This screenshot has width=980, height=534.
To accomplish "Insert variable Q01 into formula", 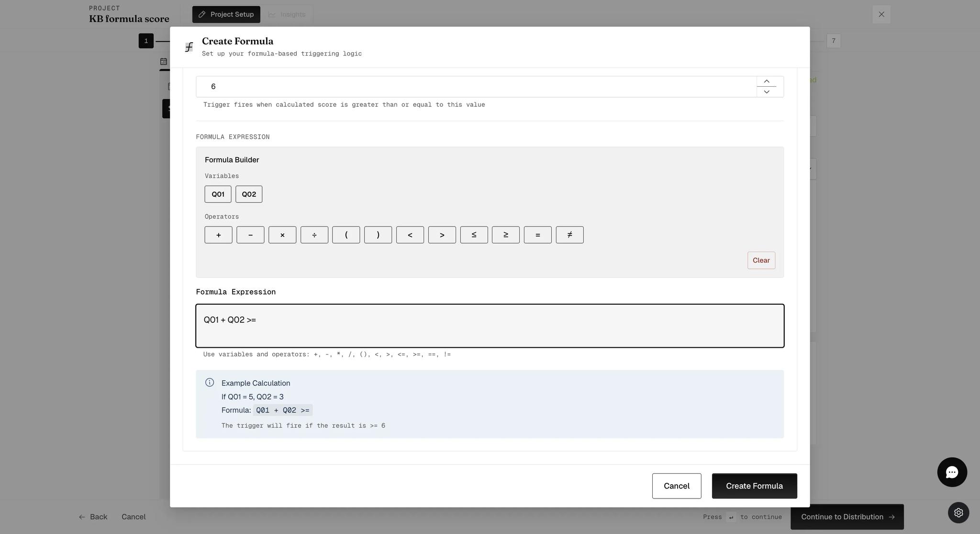I will pos(218,194).
